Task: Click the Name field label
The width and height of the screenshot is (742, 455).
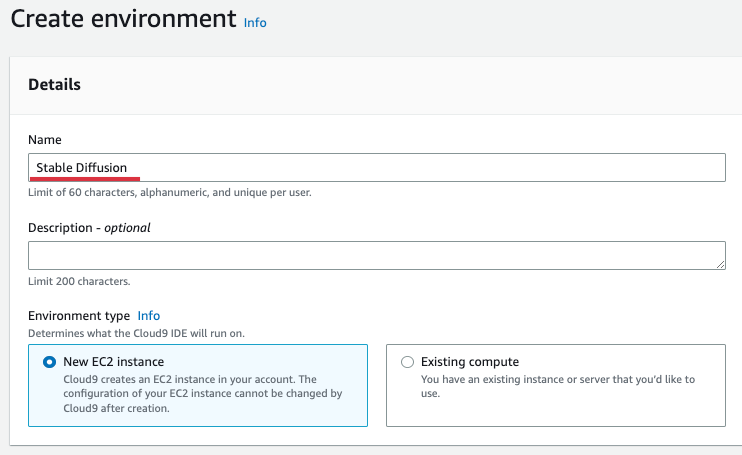Action: tap(45, 140)
